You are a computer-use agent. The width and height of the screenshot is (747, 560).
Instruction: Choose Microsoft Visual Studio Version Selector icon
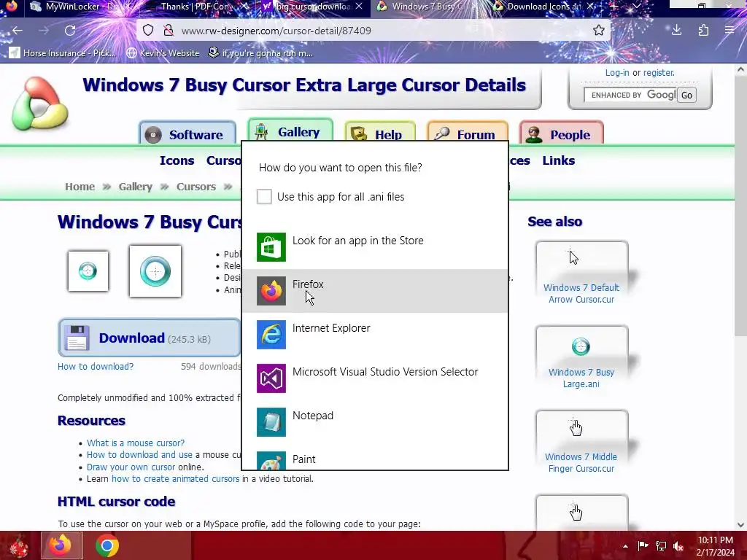[x=271, y=378]
